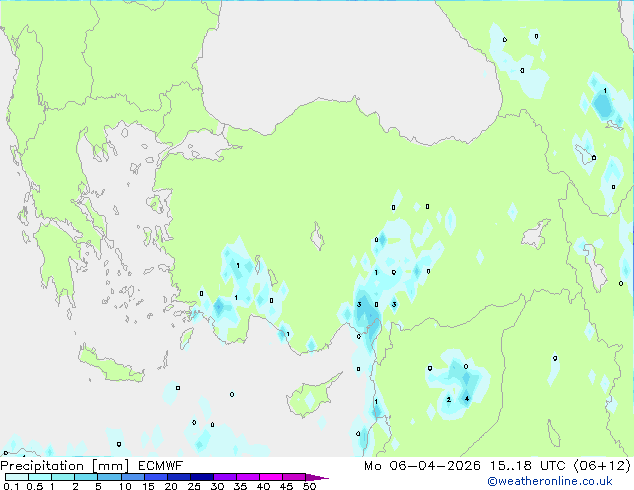Screen dimensions: 634x490
Task: Click the map precipitation value "4"
Action: coord(467,399)
